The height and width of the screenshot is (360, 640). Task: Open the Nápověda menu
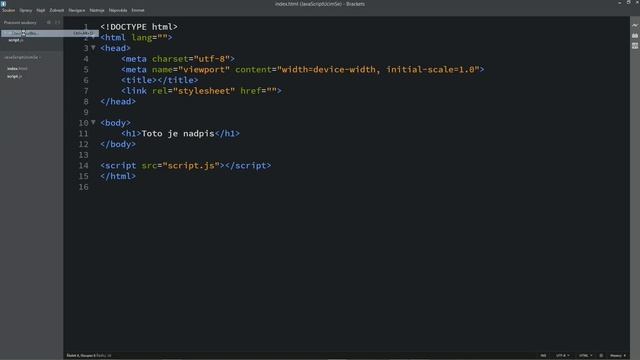pyautogui.click(x=118, y=10)
